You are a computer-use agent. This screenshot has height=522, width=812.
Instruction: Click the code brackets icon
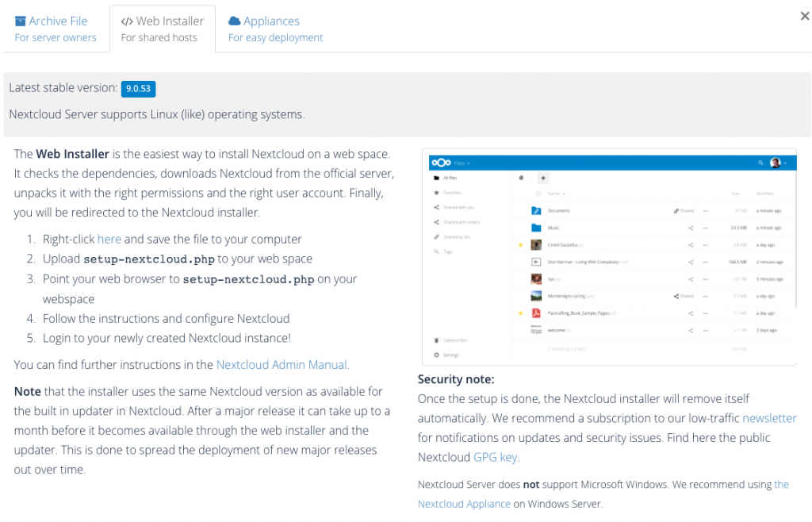127,21
